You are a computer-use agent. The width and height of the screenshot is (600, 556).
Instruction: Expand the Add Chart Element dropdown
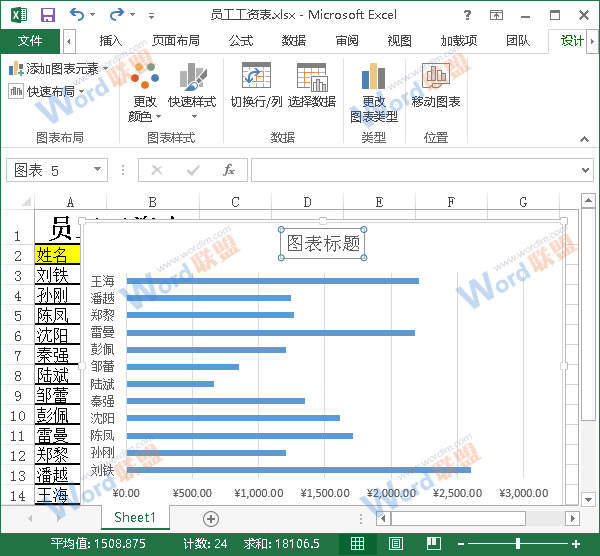pyautogui.click(x=56, y=69)
